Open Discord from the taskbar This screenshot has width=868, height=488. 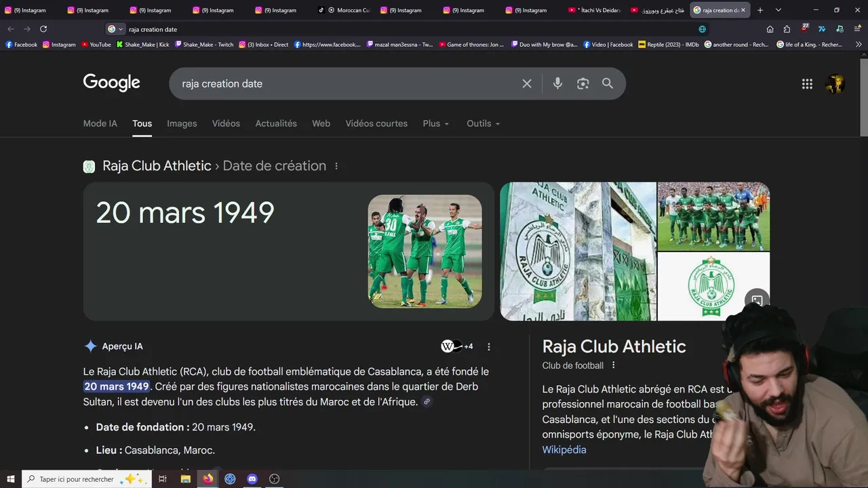click(252, 479)
